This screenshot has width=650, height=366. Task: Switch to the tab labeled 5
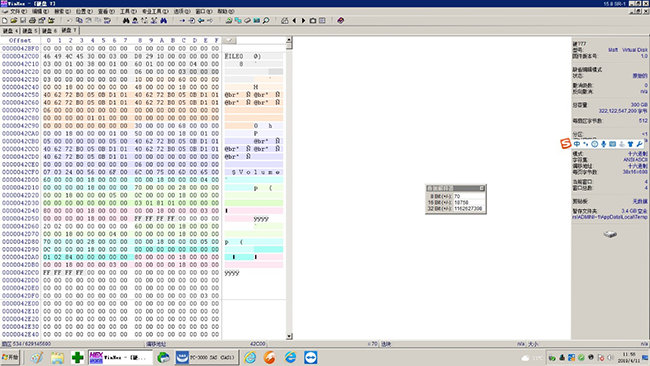[30, 31]
